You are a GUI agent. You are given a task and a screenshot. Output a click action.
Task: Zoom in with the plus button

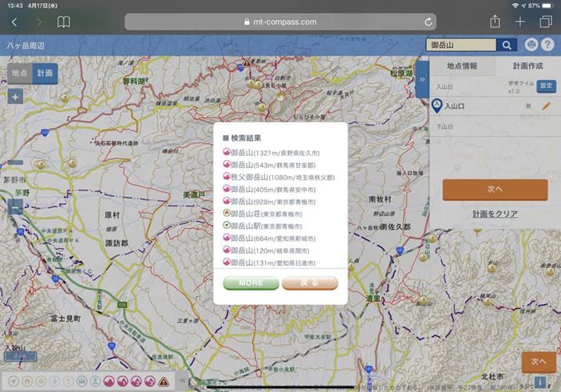pos(16,97)
